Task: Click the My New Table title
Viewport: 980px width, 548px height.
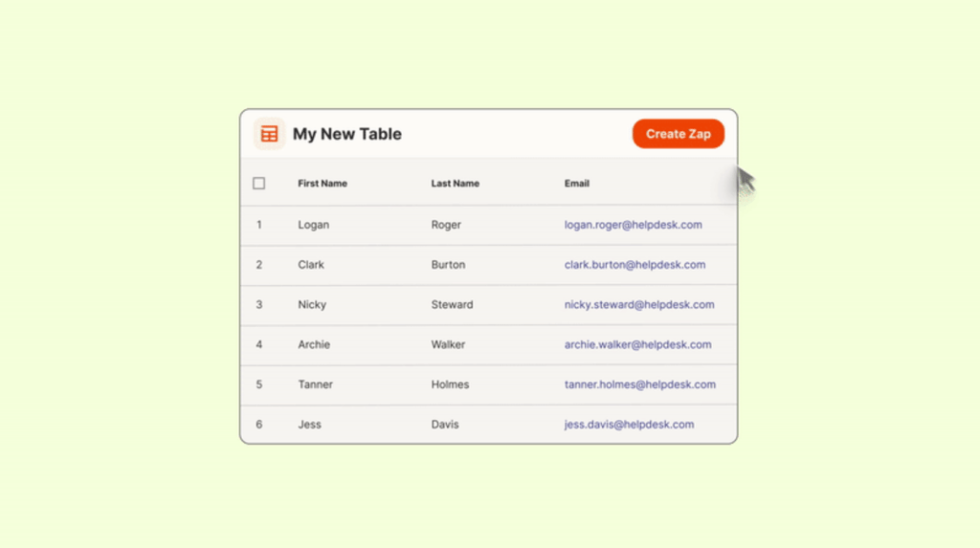Action: tap(346, 134)
